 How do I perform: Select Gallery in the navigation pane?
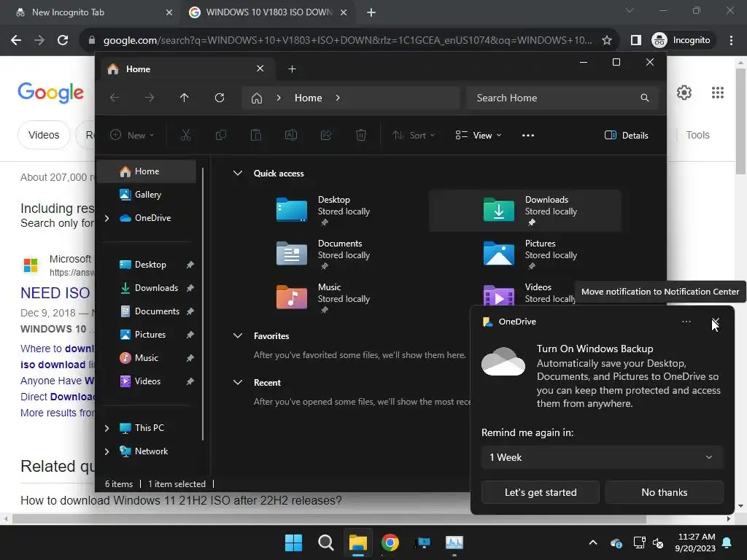(147, 195)
